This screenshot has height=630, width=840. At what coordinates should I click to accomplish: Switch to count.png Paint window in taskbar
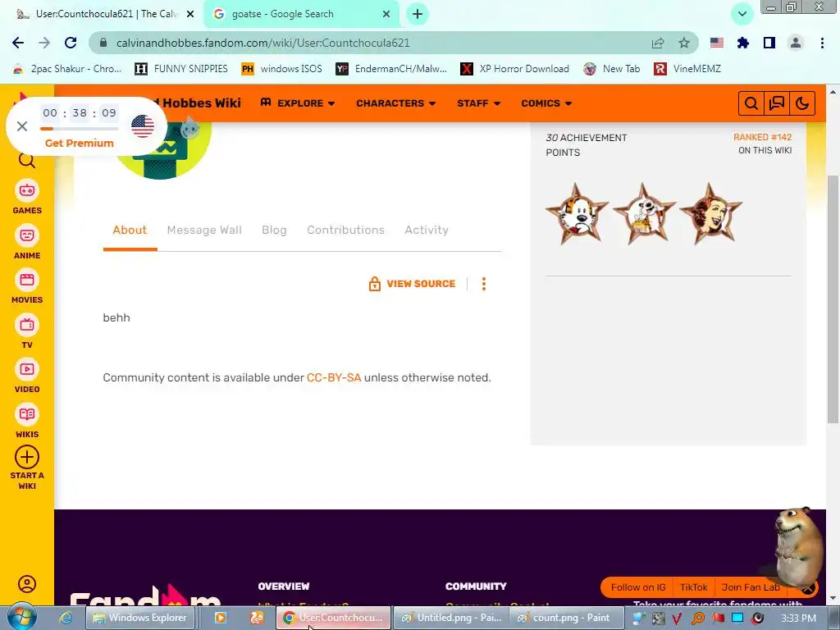565,618
